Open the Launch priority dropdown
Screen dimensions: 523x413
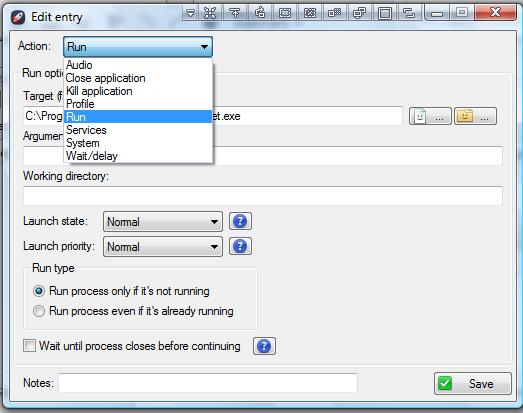163,247
